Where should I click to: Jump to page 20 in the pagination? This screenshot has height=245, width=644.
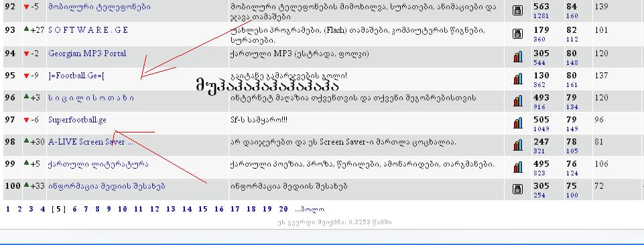283,210
